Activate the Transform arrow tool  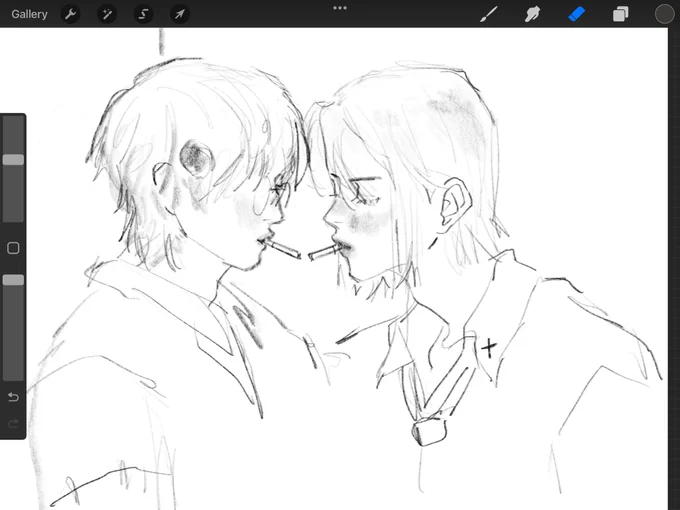[180, 14]
